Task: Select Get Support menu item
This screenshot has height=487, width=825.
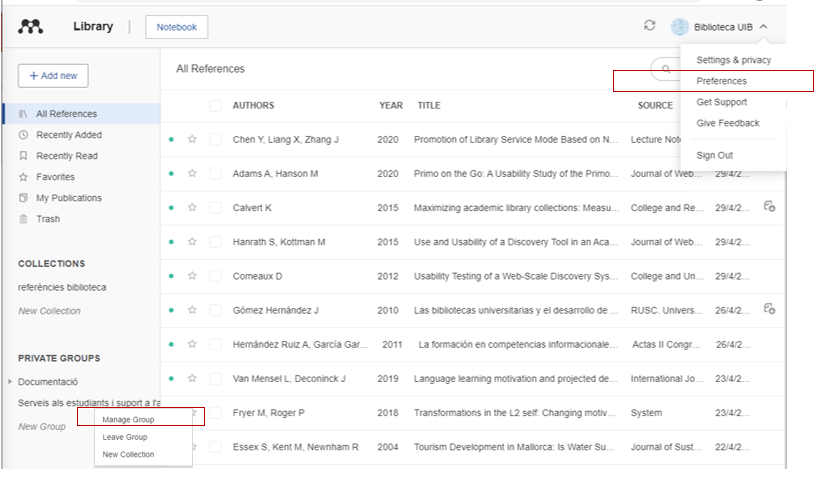Action: 721,102
